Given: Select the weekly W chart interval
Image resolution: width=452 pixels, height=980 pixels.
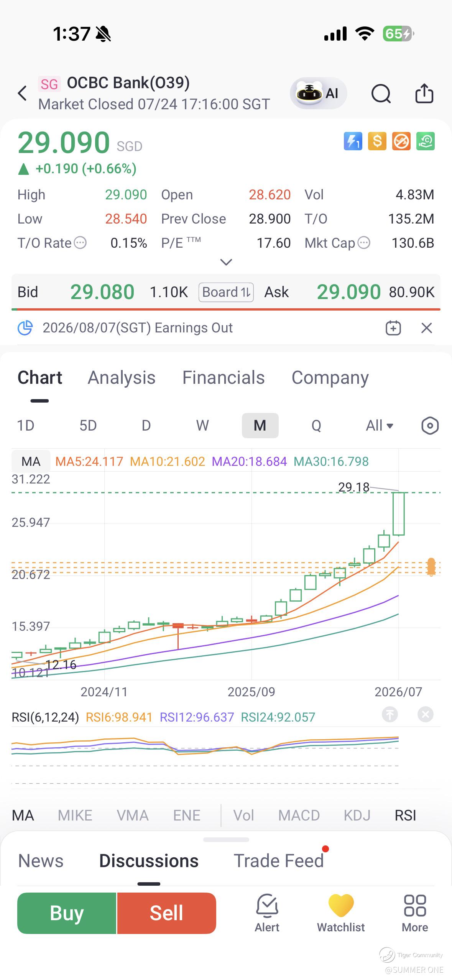Looking at the screenshot, I should pyautogui.click(x=202, y=426).
